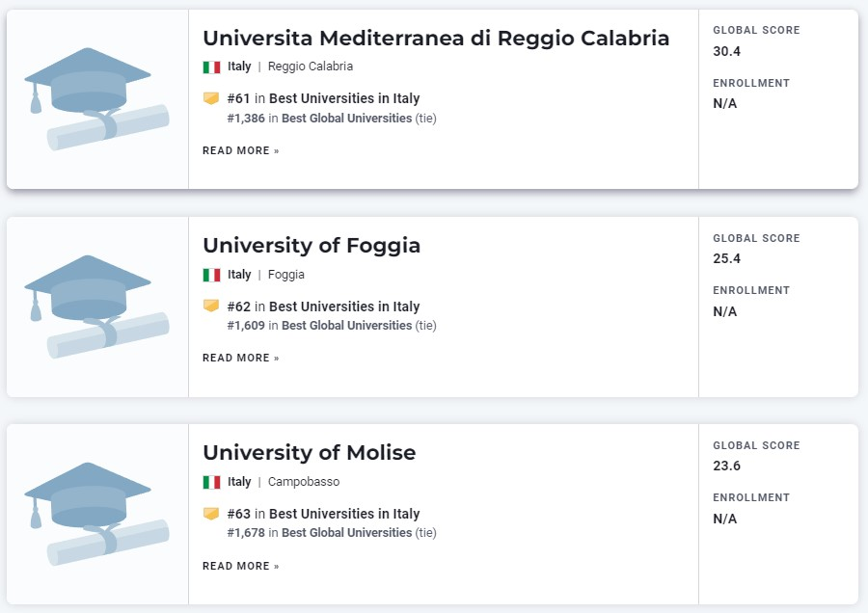Open #63 in Best Universities in Italy

pyautogui.click(x=323, y=514)
